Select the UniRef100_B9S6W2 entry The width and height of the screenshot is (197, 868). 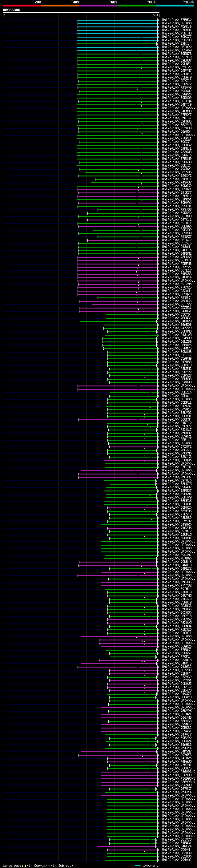[177, 91]
